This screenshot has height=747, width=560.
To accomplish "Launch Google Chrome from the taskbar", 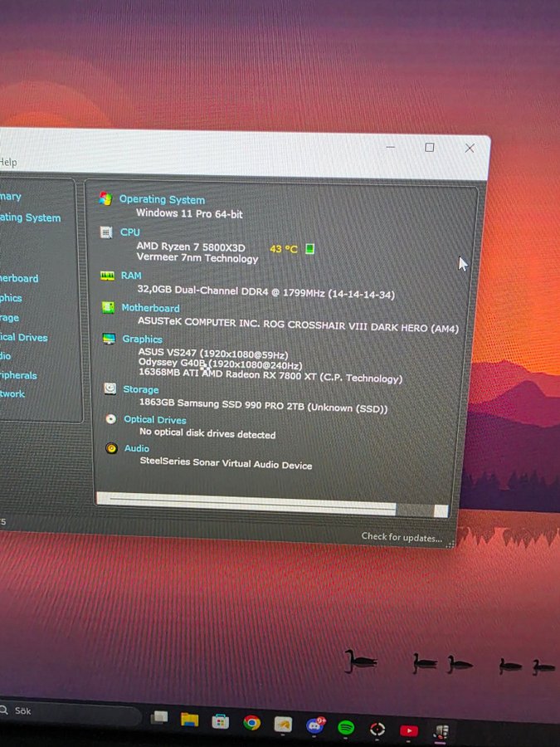I will pos(251,723).
